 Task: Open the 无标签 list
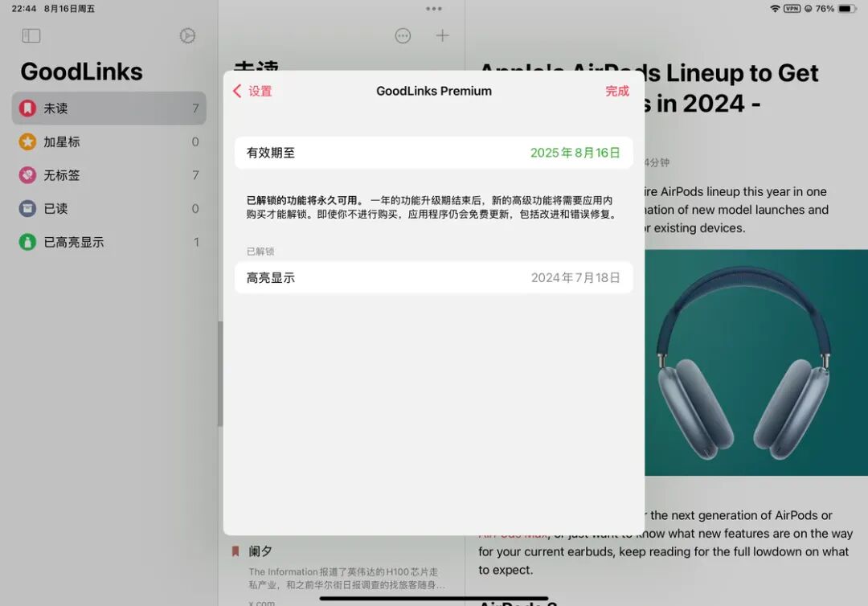pos(109,175)
